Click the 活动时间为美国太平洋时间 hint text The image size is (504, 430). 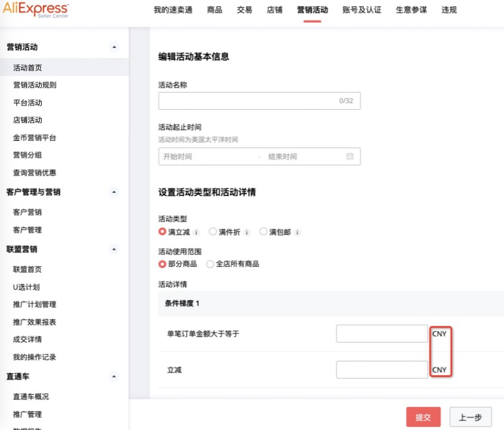[x=198, y=140]
